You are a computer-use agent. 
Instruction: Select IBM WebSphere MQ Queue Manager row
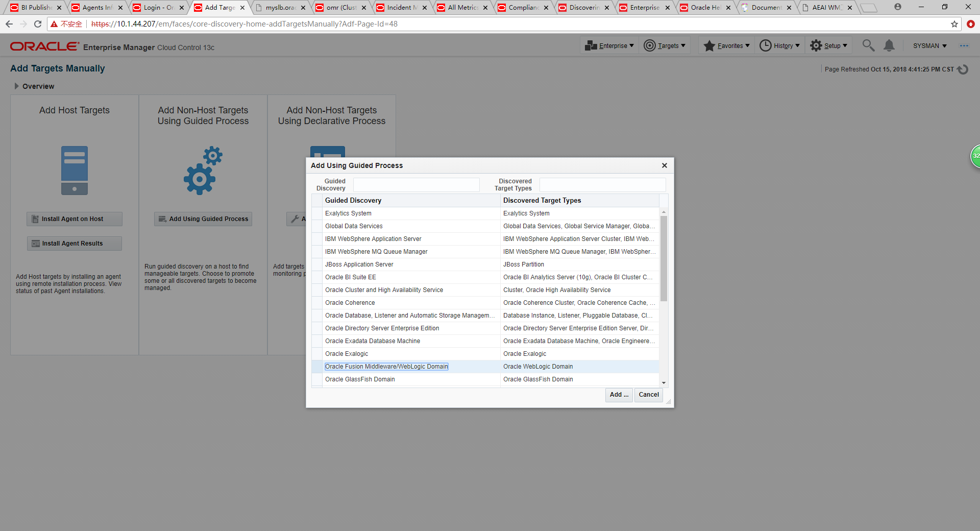pyautogui.click(x=485, y=252)
